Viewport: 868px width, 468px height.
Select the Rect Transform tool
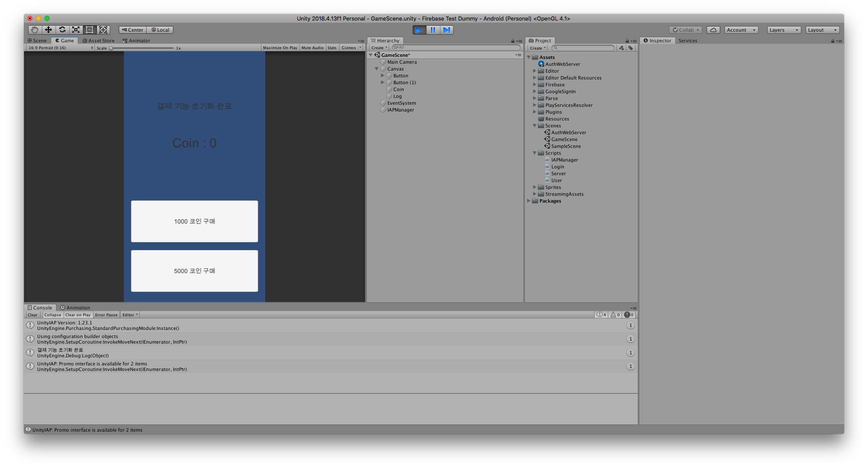coord(89,30)
